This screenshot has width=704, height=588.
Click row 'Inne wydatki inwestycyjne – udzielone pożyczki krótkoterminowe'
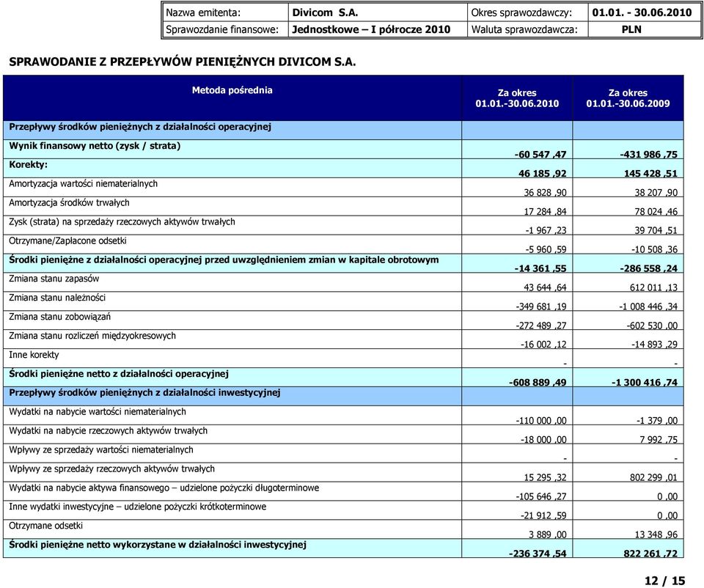point(137,507)
